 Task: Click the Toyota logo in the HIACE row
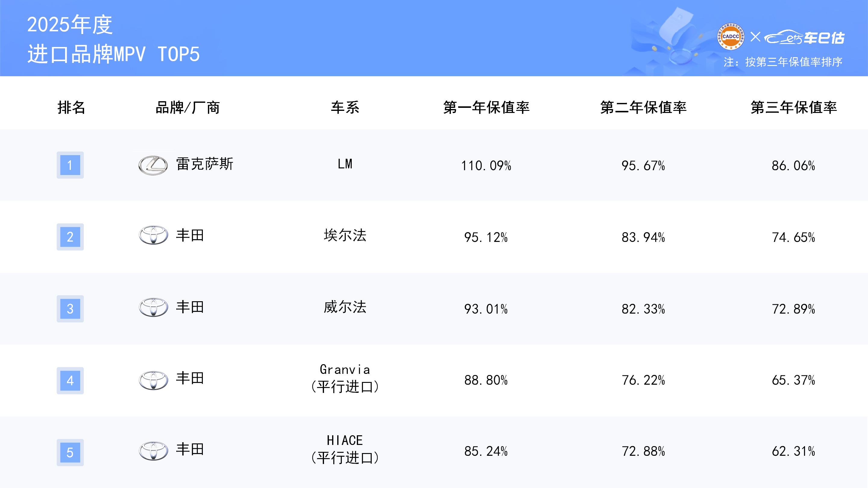(x=153, y=451)
